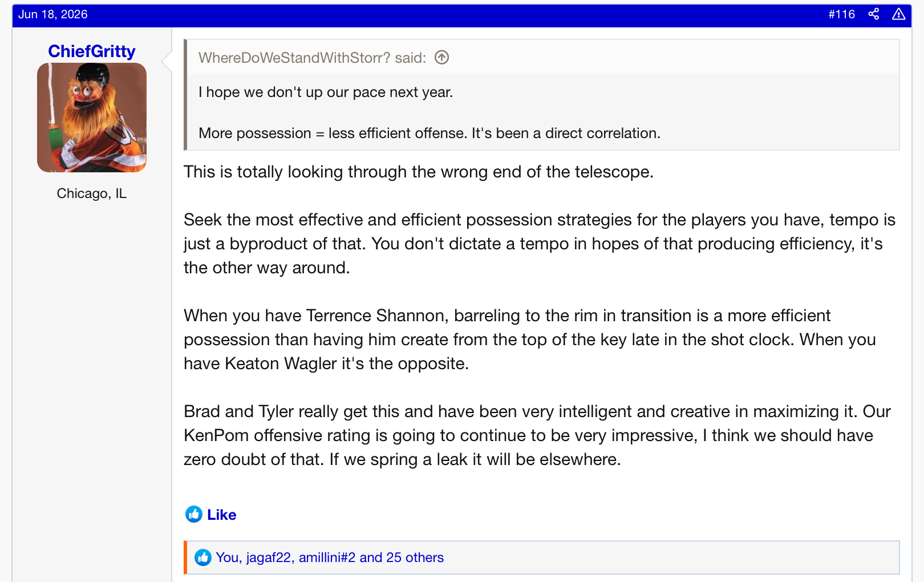Viewport: 924px width, 582px height.
Task: Click the paragraph mentioning Terrence Shannon
Action: (x=530, y=339)
